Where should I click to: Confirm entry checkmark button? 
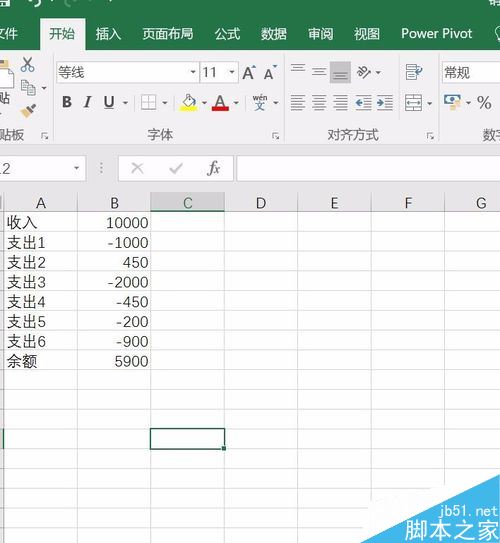pyautogui.click(x=176, y=169)
